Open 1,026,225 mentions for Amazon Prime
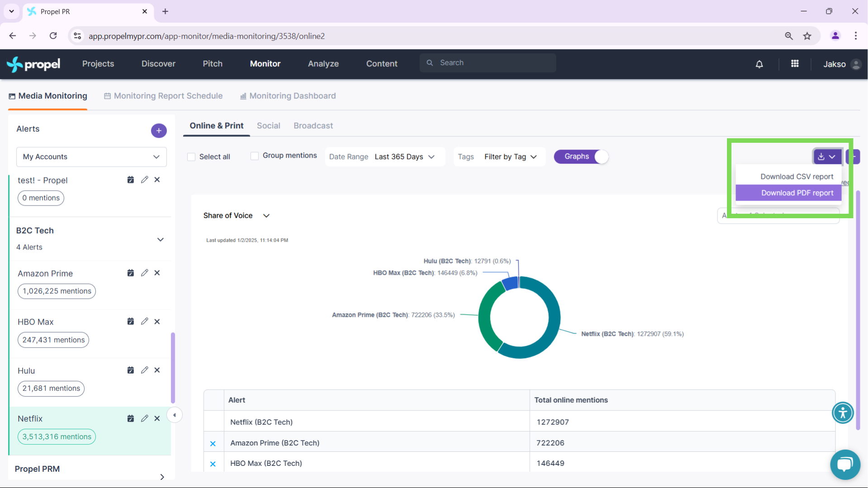Viewport: 868px width, 488px height. pos(57,291)
